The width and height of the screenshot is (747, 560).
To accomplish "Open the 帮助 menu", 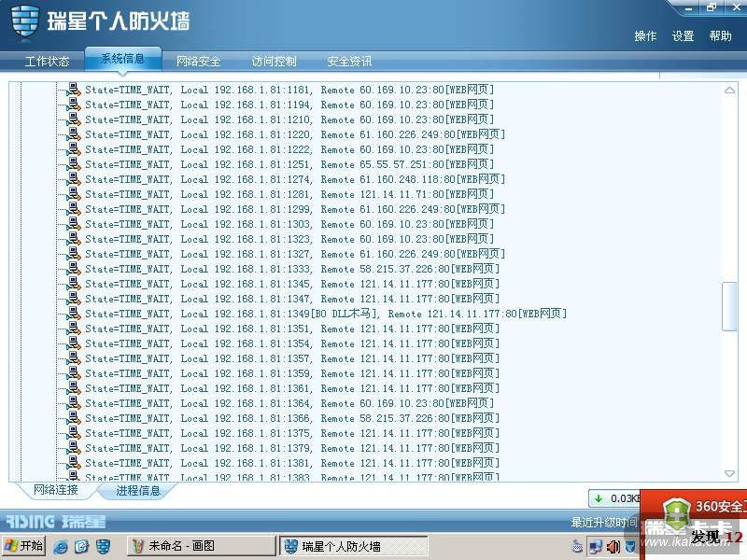I will (720, 36).
